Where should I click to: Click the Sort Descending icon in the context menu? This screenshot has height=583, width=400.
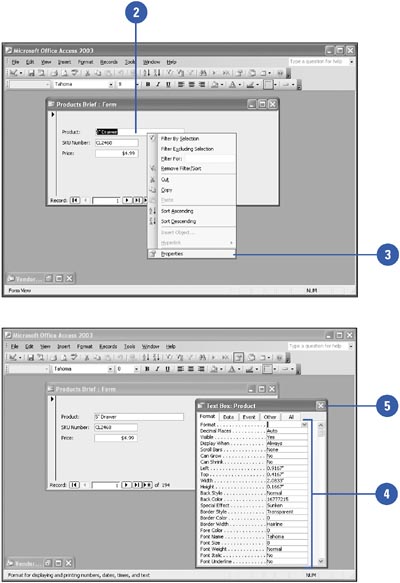coord(152,221)
